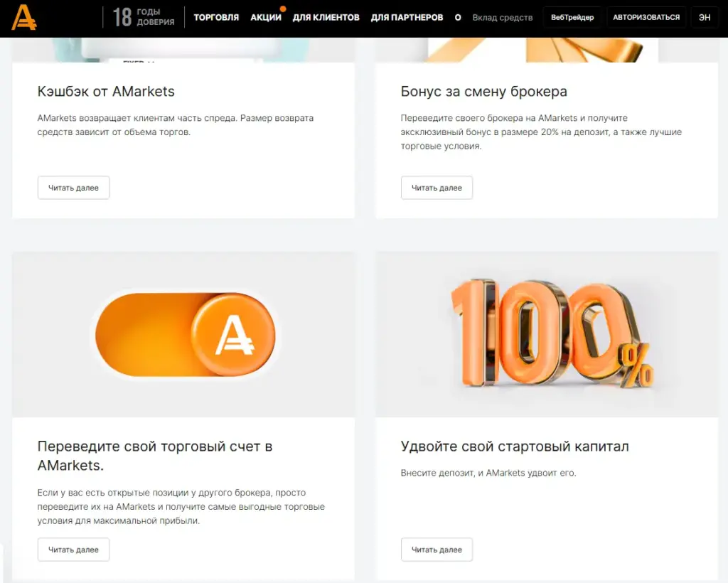Click the AMarkets logo icon

tap(26, 17)
